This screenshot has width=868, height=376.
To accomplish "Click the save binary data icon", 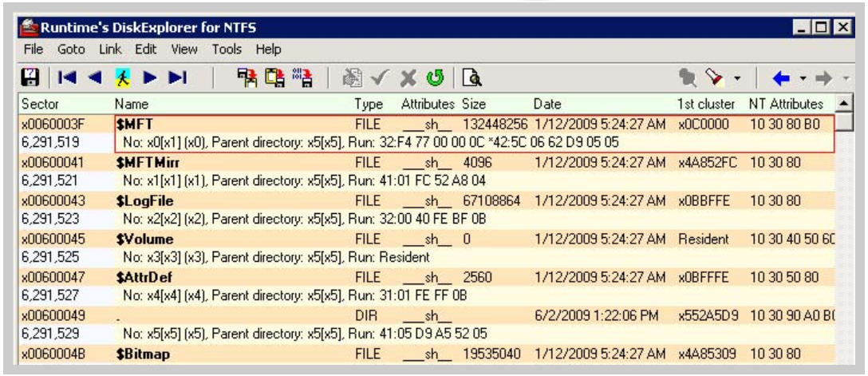I will [302, 78].
